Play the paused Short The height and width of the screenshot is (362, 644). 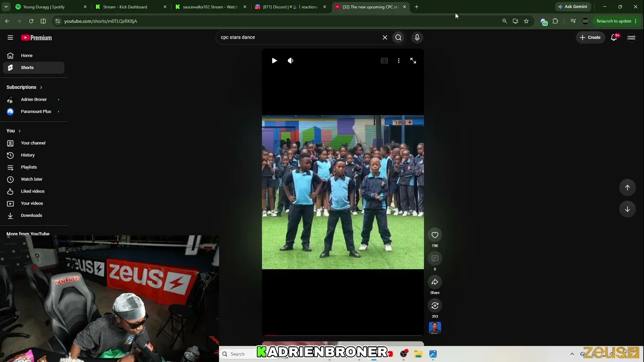pyautogui.click(x=274, y=60)
